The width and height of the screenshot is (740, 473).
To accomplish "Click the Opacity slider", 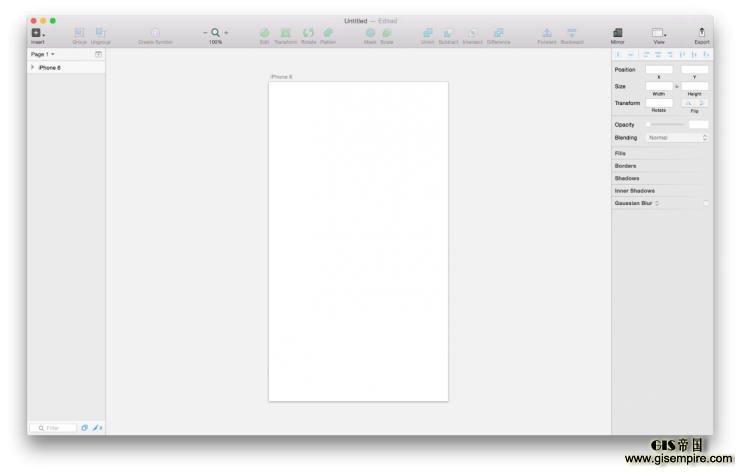I will tap(665, 124).
